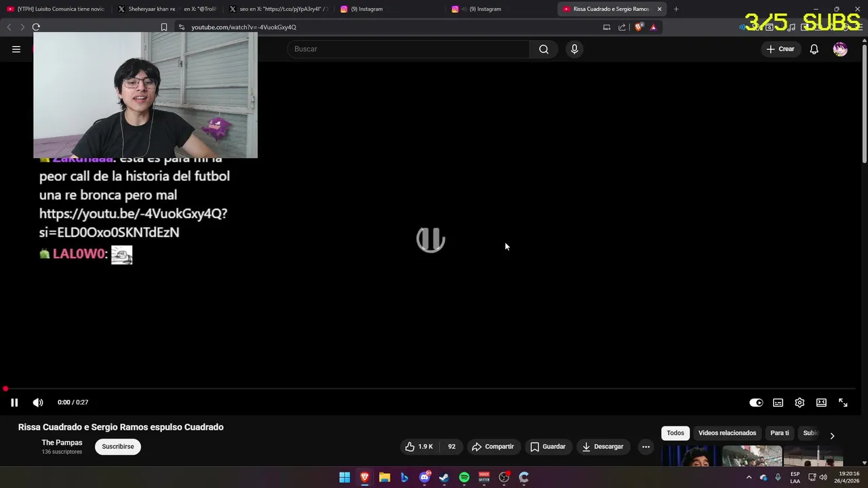
Task: Open the first recommended video thumbnail
Action: 690,456
